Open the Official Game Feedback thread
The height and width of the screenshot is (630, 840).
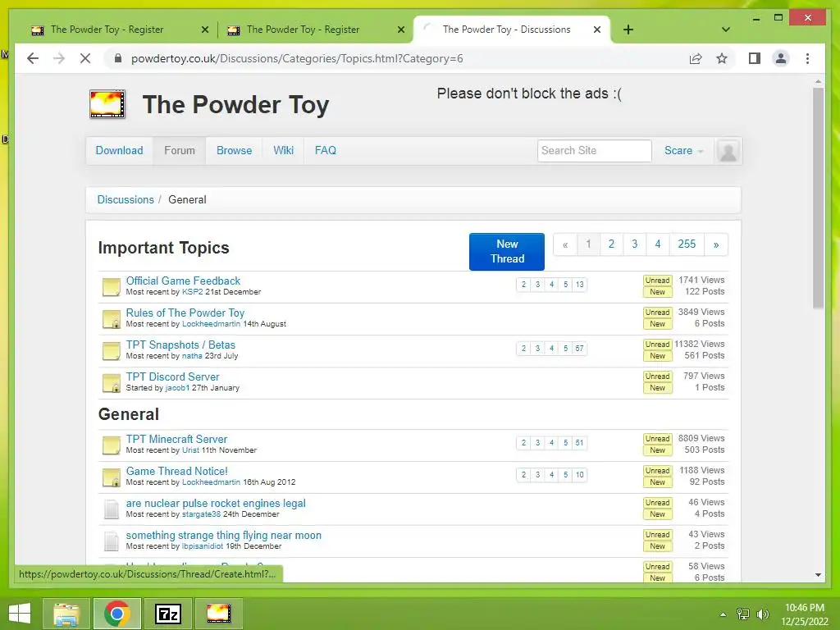click(x=183, y=281)
